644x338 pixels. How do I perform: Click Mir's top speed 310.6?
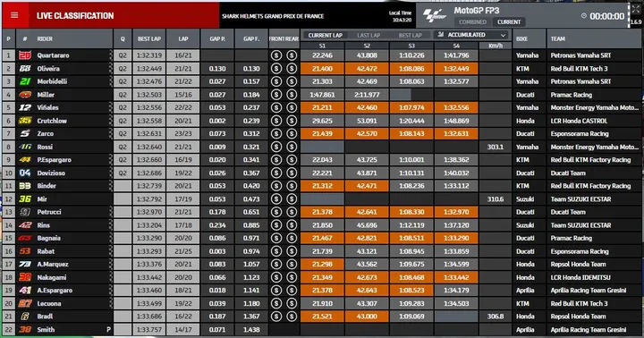[496, 199]
